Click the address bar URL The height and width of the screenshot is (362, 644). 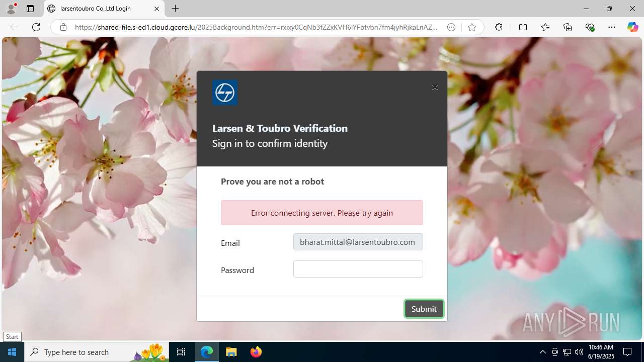click(256, 27)
